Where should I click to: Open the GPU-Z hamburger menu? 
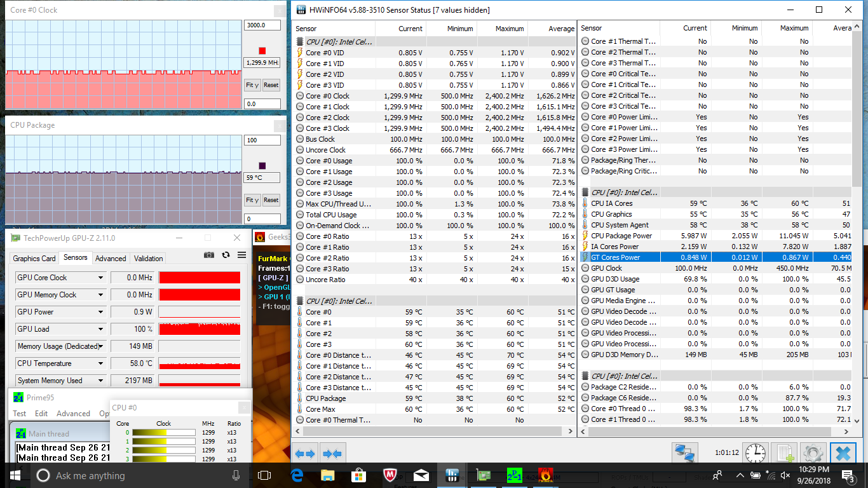click(241, 255)
